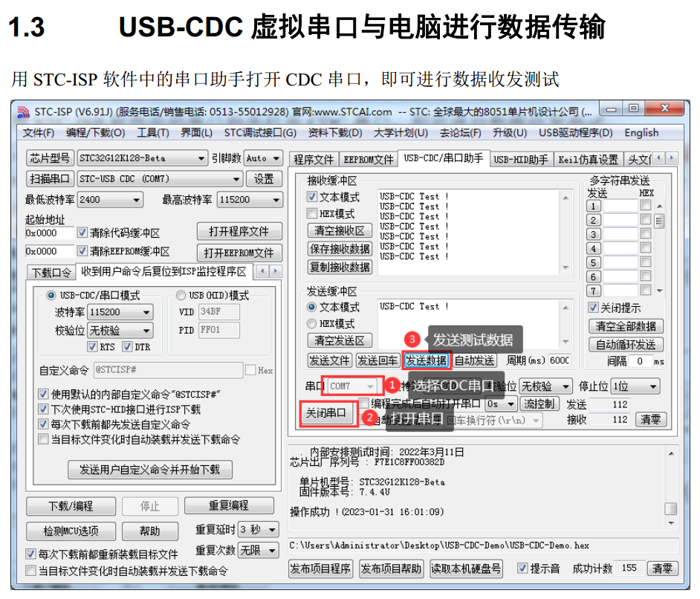Click the 保存接收数据 button
The height and width of the screenshot is (599, 700).
[340, 249]
